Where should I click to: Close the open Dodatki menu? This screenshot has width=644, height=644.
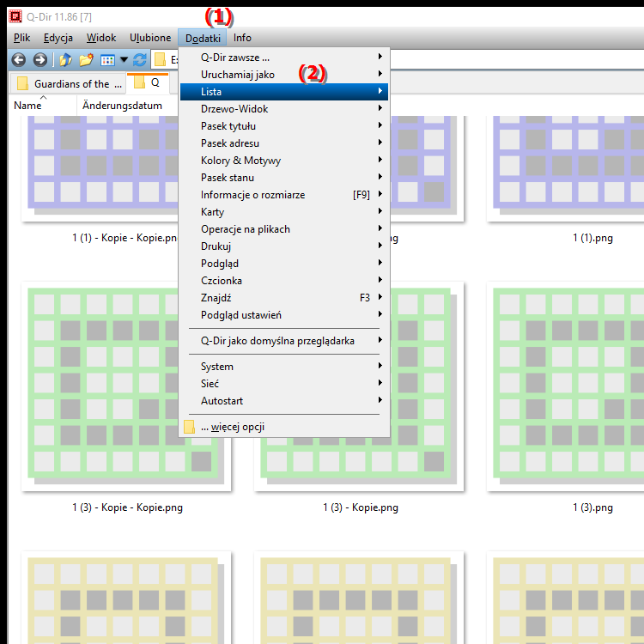203,38
